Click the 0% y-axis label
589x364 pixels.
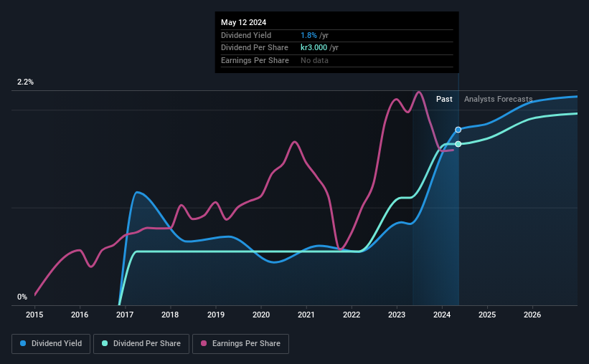coord(22,297)
